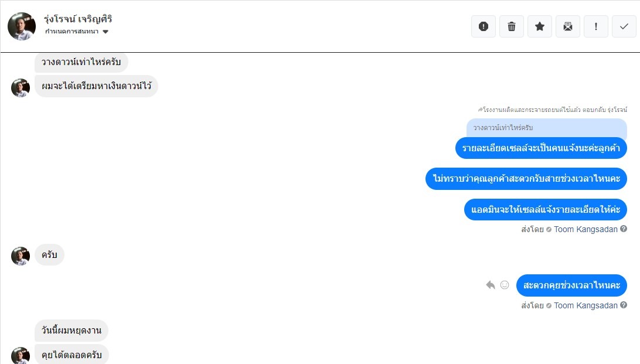Screen dimensions: 640x364
Task: Click reply arrow beside สะดวกคุยช่วงเวลาไหนคะ message
Action: coord(491,285)
